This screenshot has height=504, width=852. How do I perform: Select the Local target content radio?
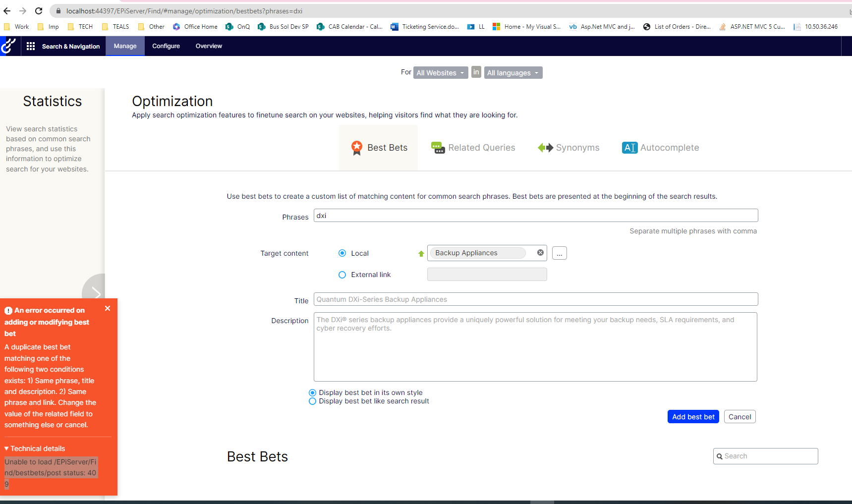click(x=342, y=253)
